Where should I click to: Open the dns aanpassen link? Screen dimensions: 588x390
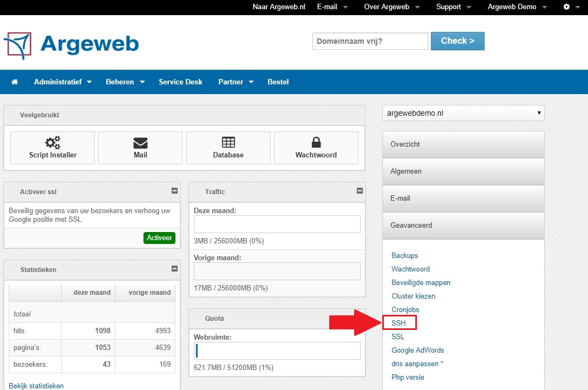pyautogui.click(x=417, y=364)
